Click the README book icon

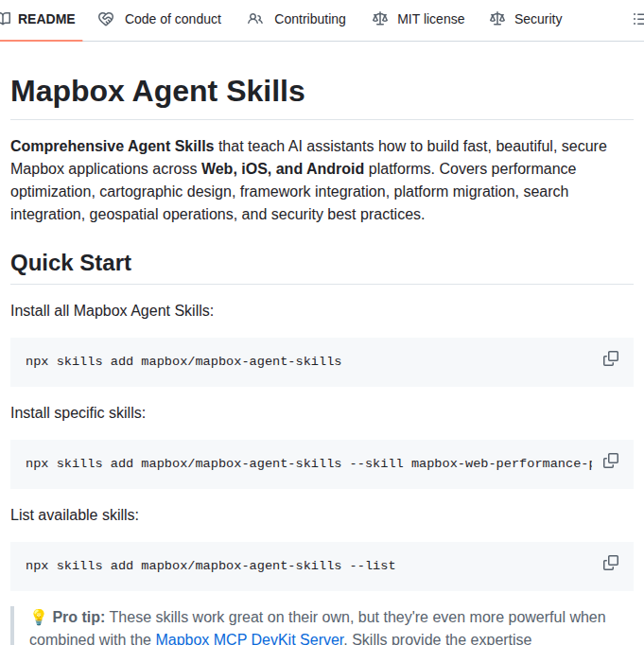point(5,19)
